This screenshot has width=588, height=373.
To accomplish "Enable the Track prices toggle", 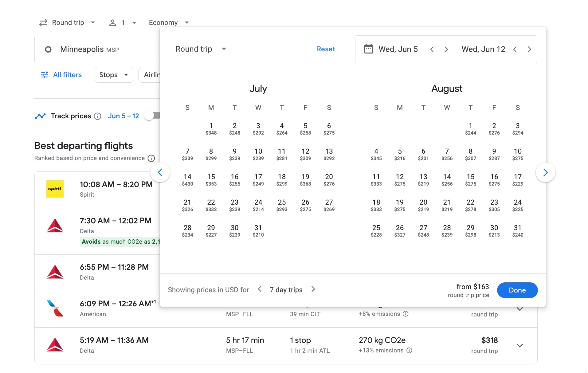I will 153,115.
